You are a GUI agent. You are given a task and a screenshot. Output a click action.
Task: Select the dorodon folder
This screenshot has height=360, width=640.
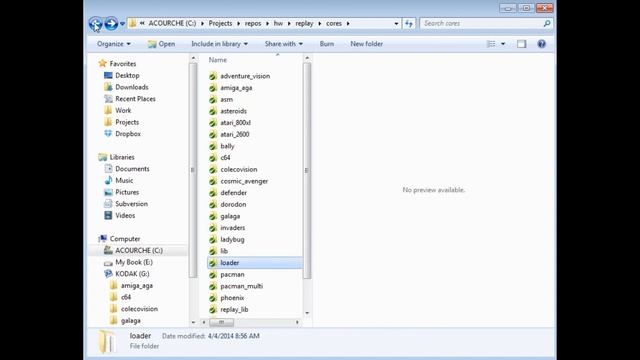click(233, 204)
